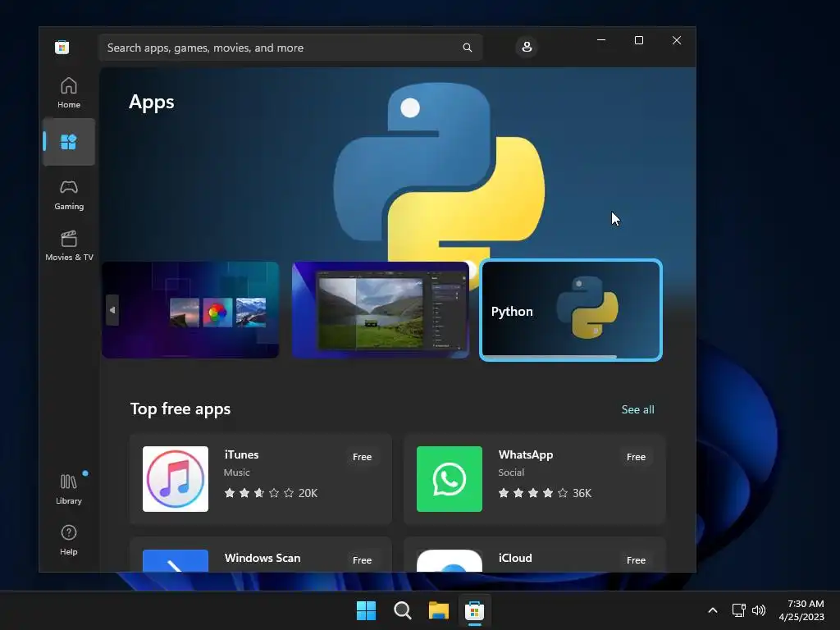Open the Help section
This screenshot has width=840, height=630.
69,540
